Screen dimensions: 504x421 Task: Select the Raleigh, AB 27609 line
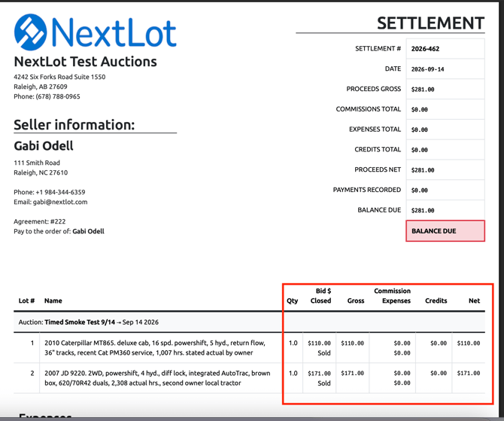[41, 87]
